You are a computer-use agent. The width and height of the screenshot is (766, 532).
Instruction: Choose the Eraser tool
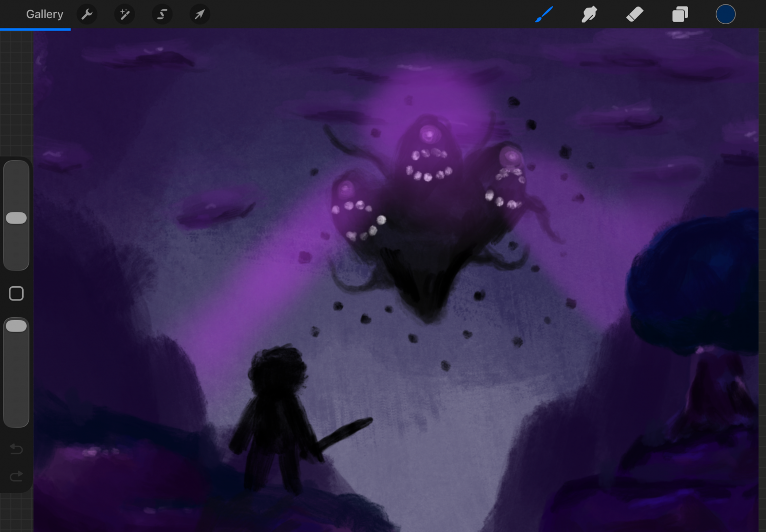click(634, 14)
